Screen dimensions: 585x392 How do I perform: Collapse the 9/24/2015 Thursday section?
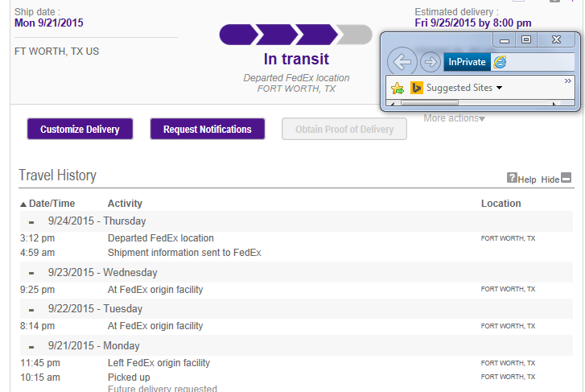pos(31,222)
